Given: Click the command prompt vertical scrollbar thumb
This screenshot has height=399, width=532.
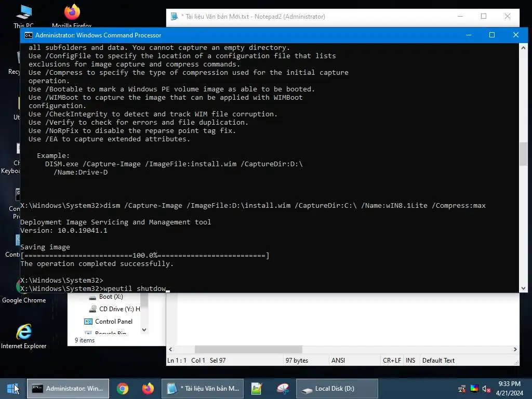Looking at the screenshot, I should point(523,154).
